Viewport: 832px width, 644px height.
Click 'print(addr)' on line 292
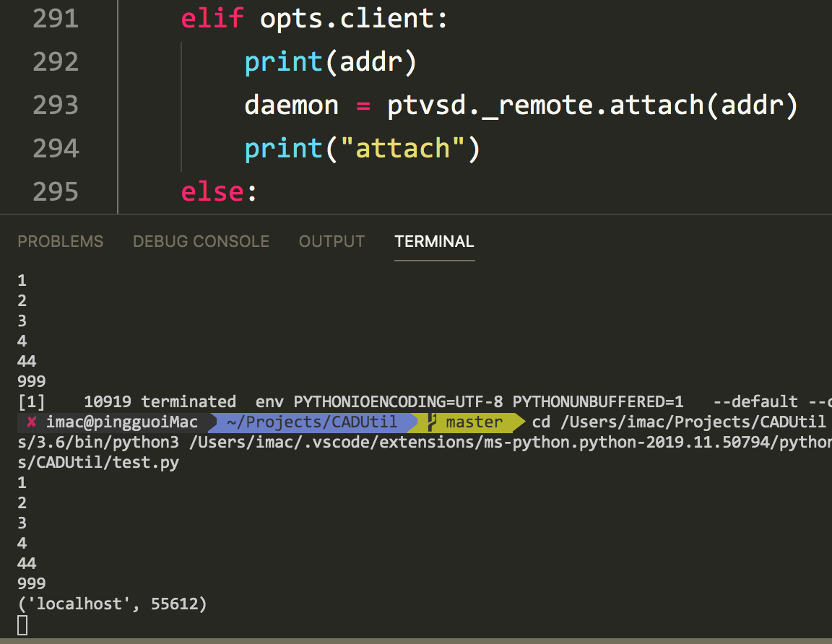pyautogui.click(x=331, y=62)
